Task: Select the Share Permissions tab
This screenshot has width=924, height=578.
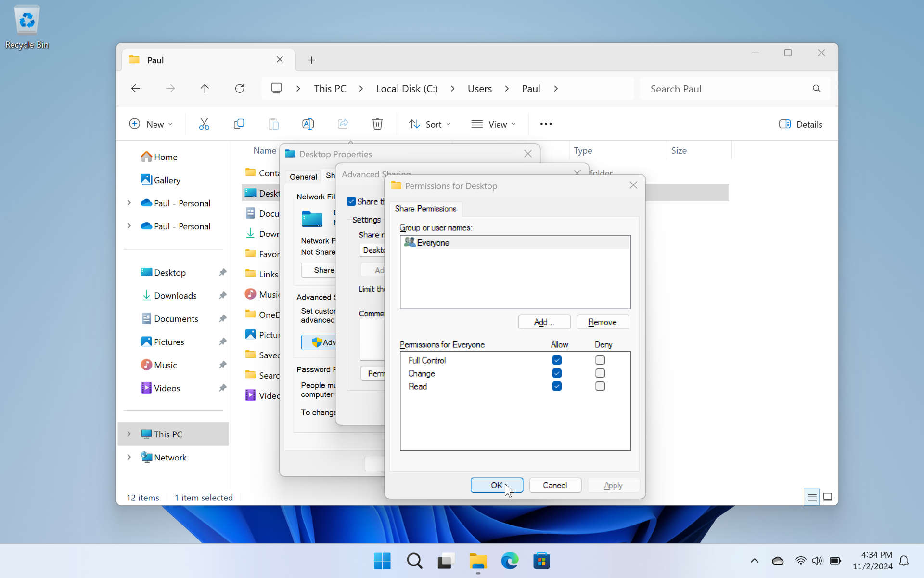Action: (x=425, y=209)
